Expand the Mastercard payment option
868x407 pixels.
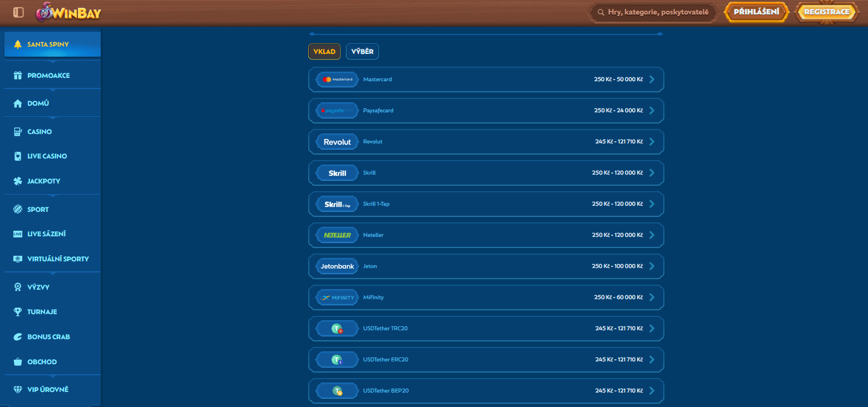[x=652, y=79]
